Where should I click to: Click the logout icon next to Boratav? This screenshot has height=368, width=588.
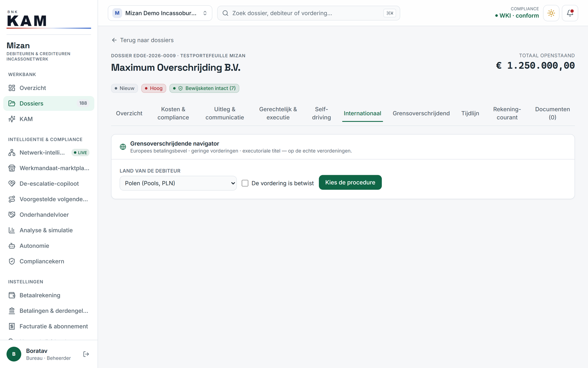tap(86, 354)
